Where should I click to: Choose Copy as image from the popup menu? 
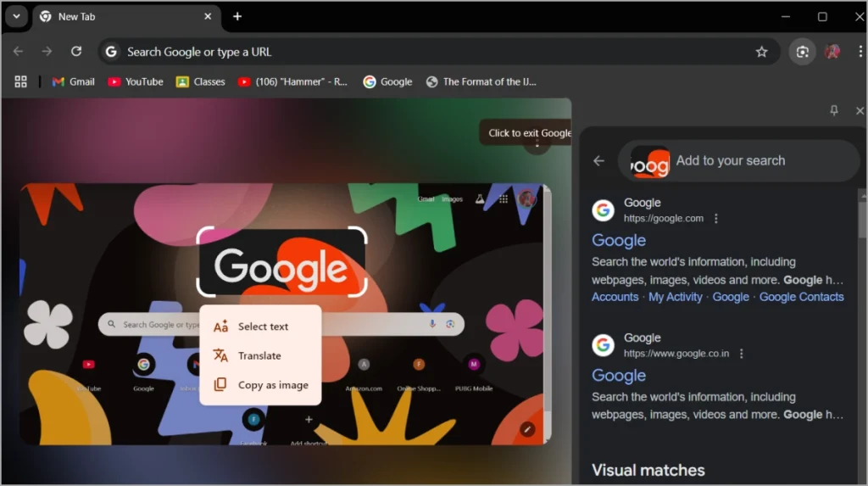tap(261, 384)
